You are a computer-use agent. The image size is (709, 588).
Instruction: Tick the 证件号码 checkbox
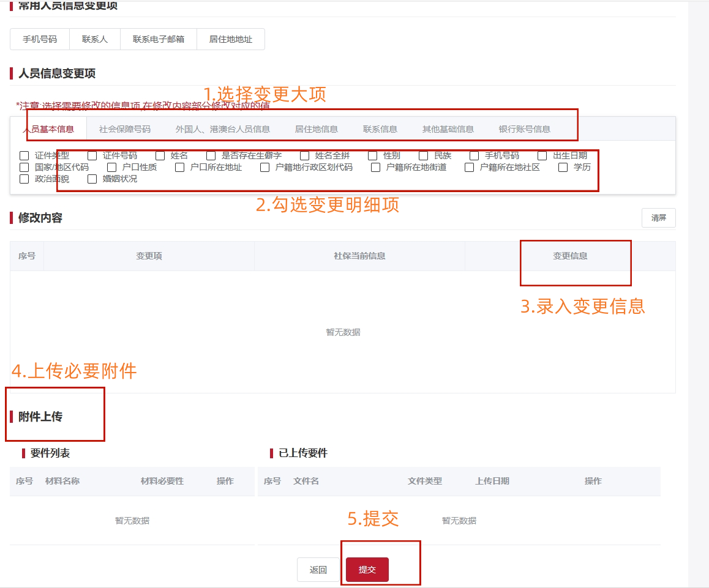click(92, 156)
